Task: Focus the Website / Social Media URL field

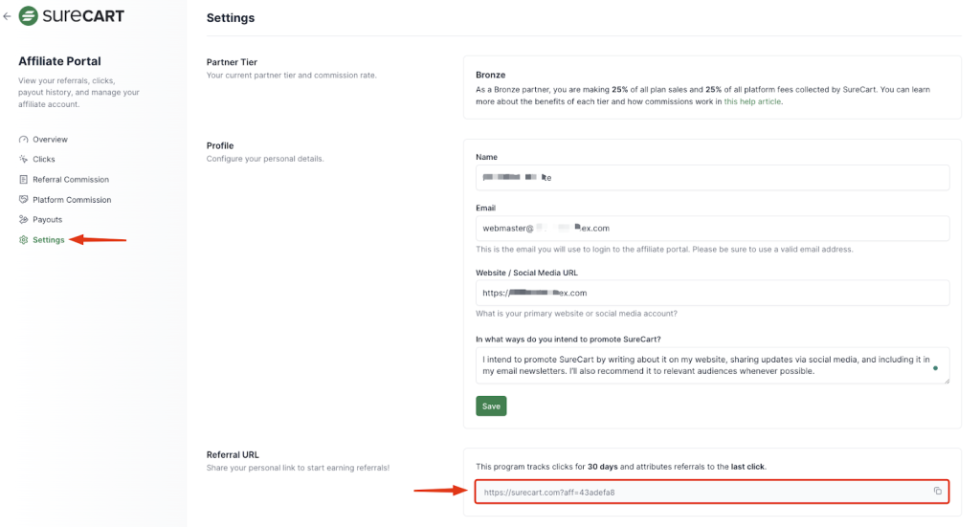Action: 712,293
